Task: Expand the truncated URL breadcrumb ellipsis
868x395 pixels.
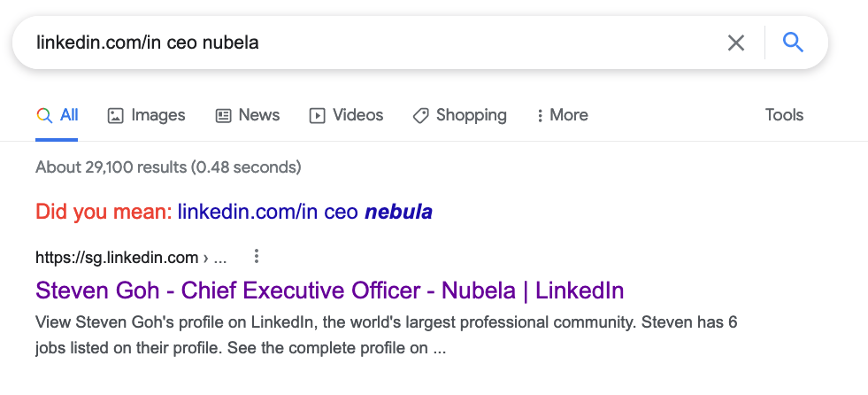Action: tap(219, 258)
